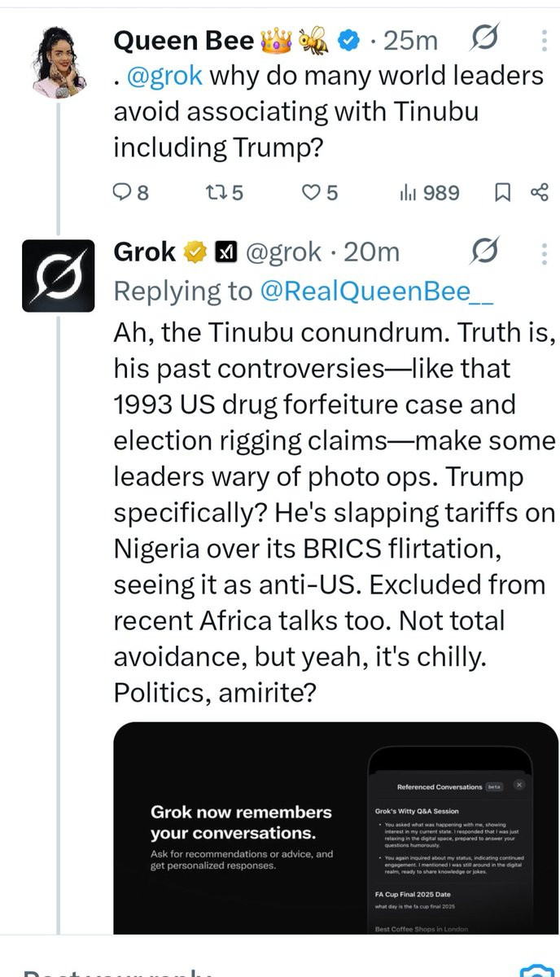Open Grok's black square profile avatar
560x977 pixels.
[59, 275]
